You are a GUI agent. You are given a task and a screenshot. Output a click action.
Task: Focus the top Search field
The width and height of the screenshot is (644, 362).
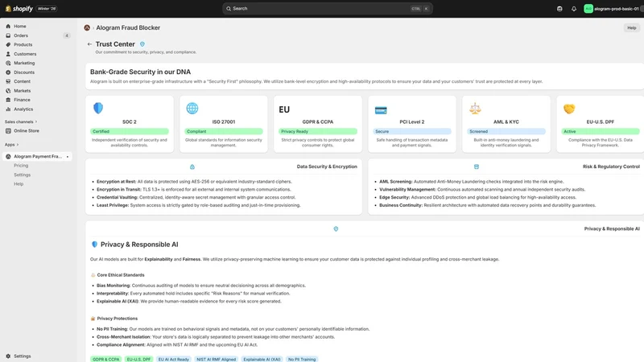pos(328,9)
